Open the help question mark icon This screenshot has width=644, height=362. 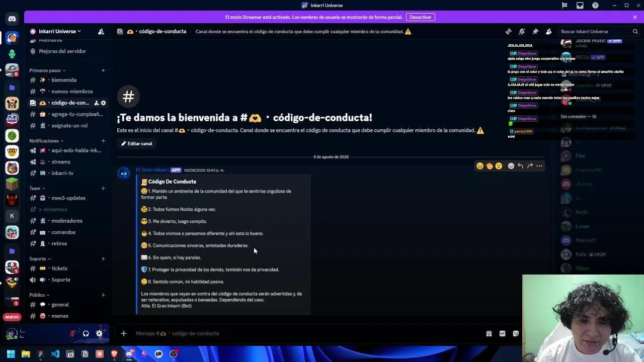pos(596,6)
